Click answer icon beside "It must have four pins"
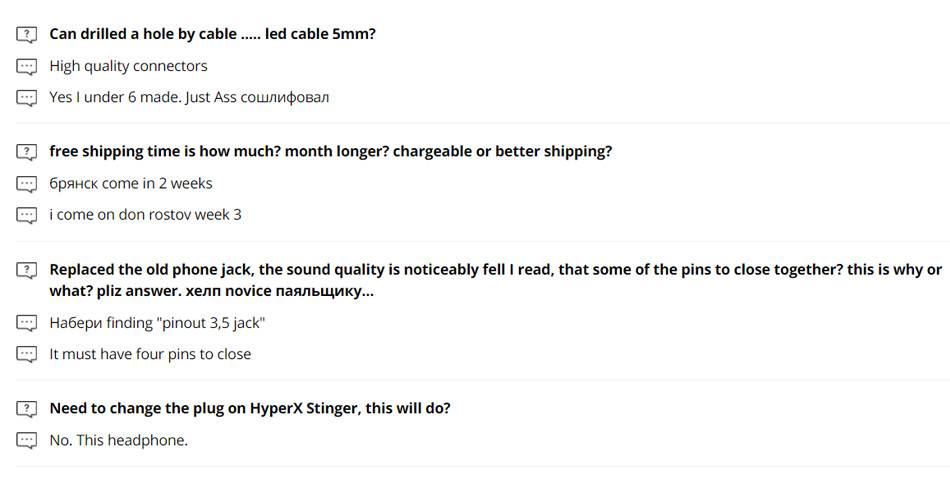Viewport: 950px width, 480px height. click(26, 354)
